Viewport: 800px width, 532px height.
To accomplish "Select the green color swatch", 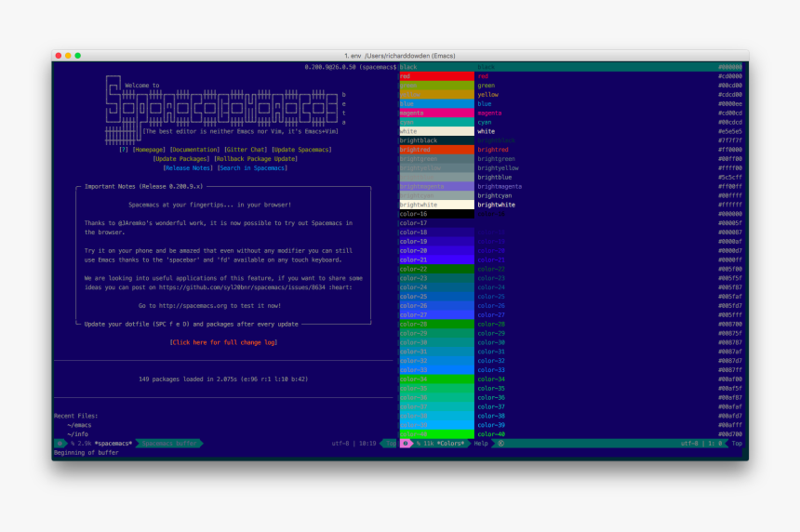I will coord(436,86).
